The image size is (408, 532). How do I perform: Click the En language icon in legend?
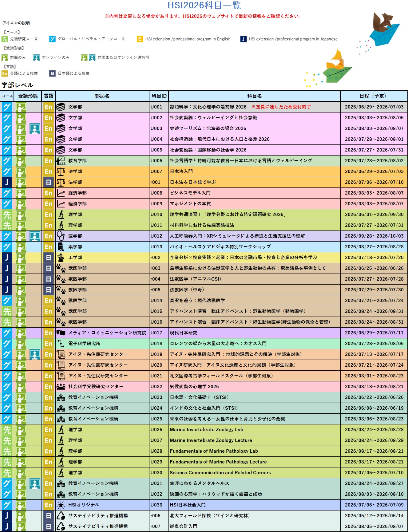(x=5, y=73)
